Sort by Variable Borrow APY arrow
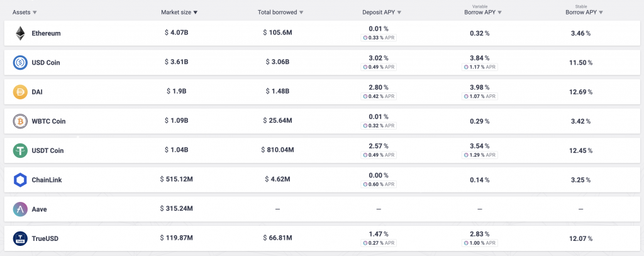The width and height of the screenshot is (644, 256). [x=499, y=13]
